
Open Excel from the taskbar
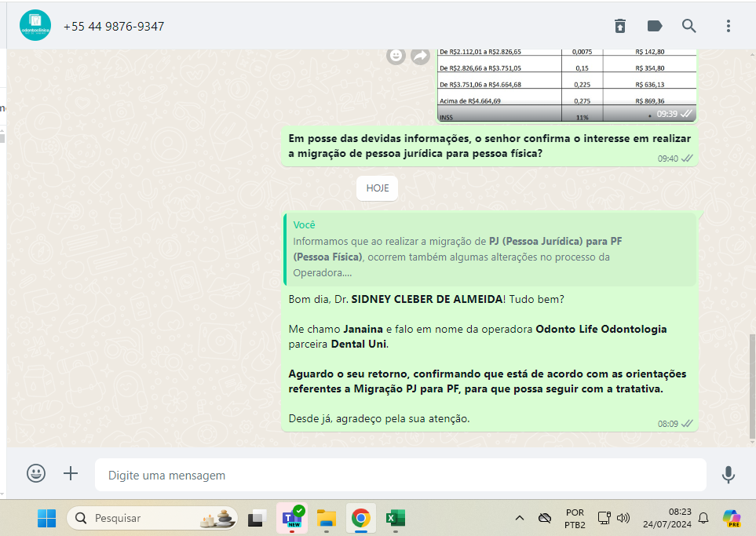coord(396,518)
